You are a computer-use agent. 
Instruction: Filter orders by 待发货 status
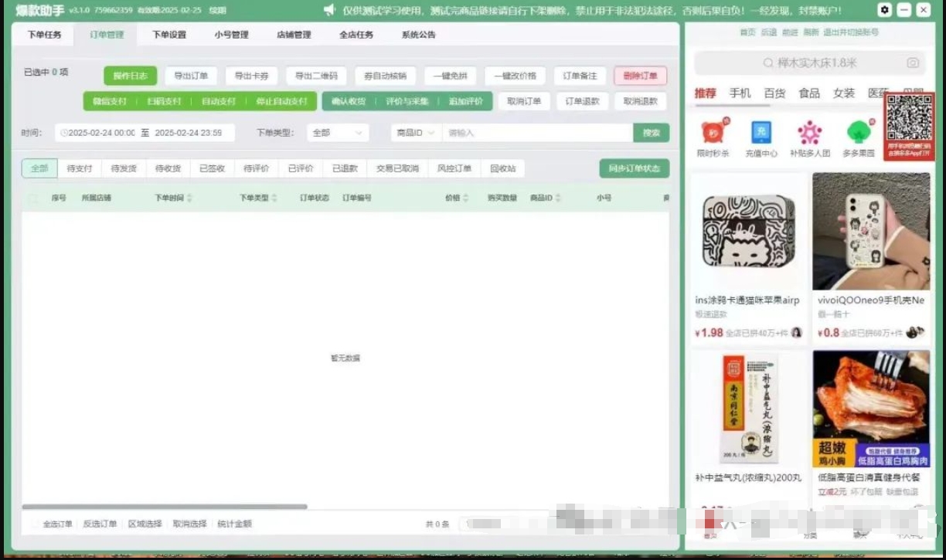click(124, 168)
